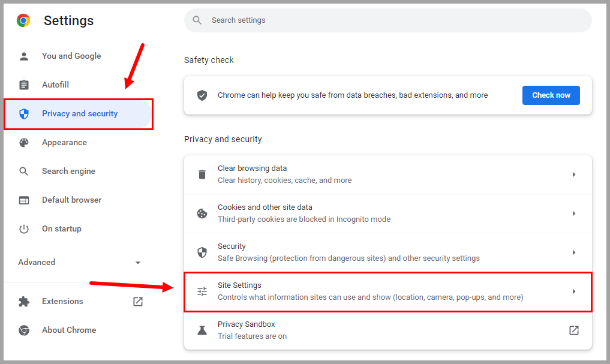Image resolution: width=610 pixels, height=364 pixels.
Task: Open Privacy Sandbox
Action: coord(388,330)
